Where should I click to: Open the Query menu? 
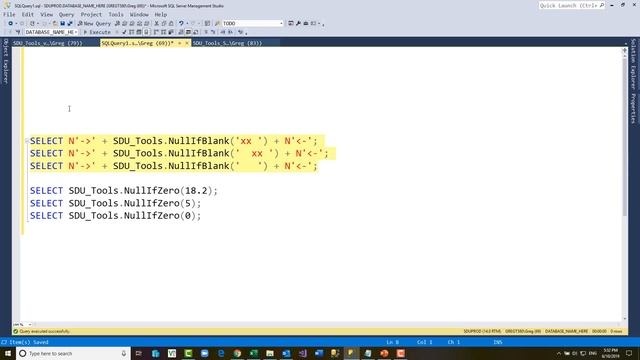click(66, 14)
